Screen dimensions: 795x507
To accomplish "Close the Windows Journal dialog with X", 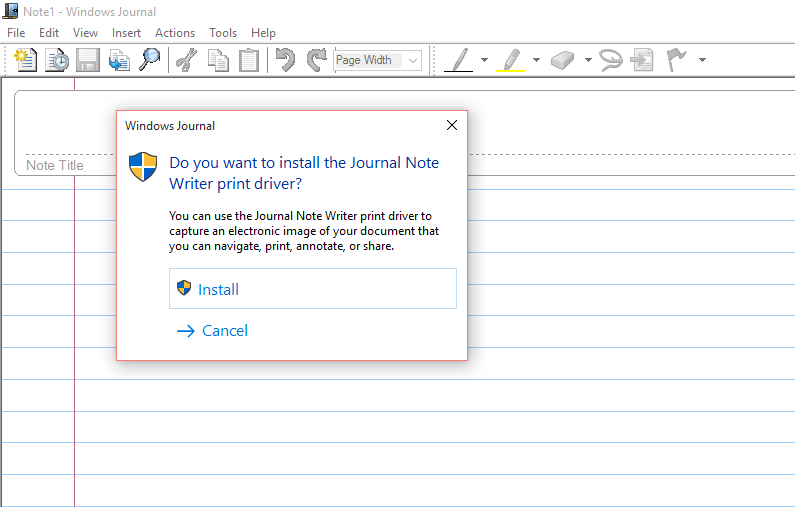I will point(452,125).
